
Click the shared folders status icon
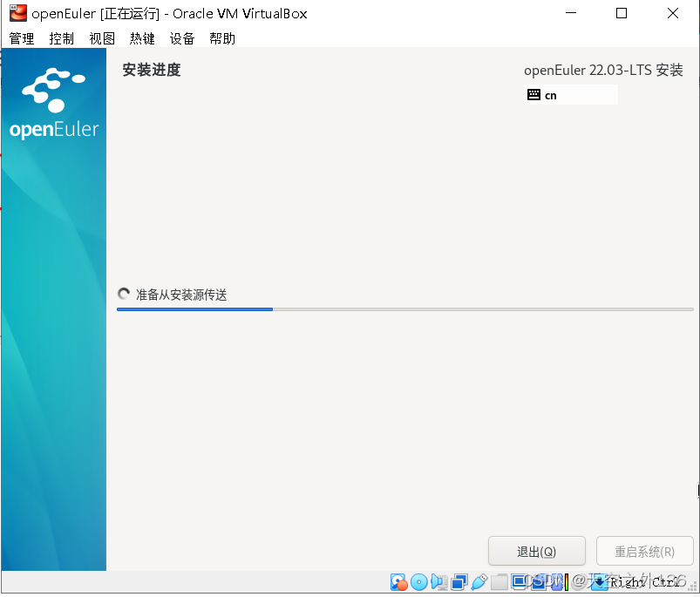coord(500,582)
